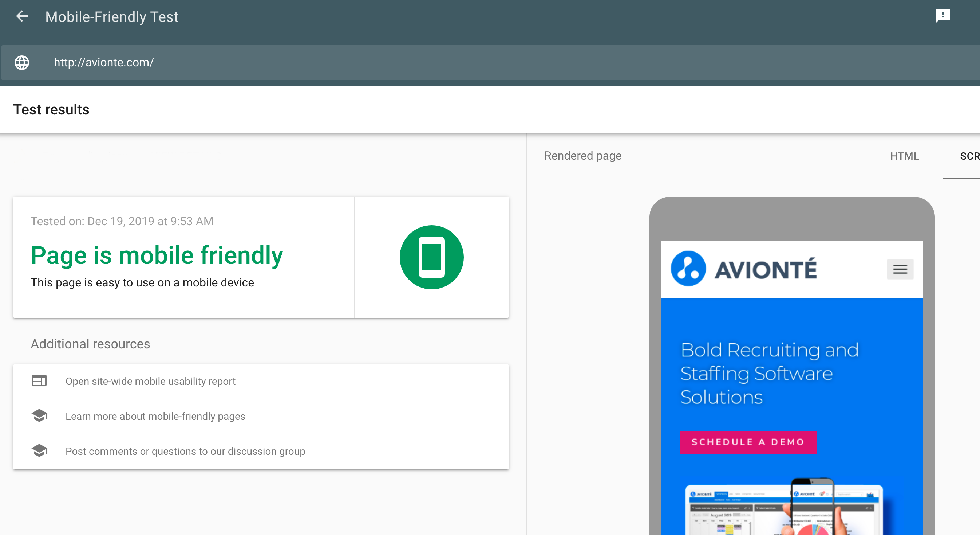Click the Page is mobile friendly heading

(x=157, y=255)
